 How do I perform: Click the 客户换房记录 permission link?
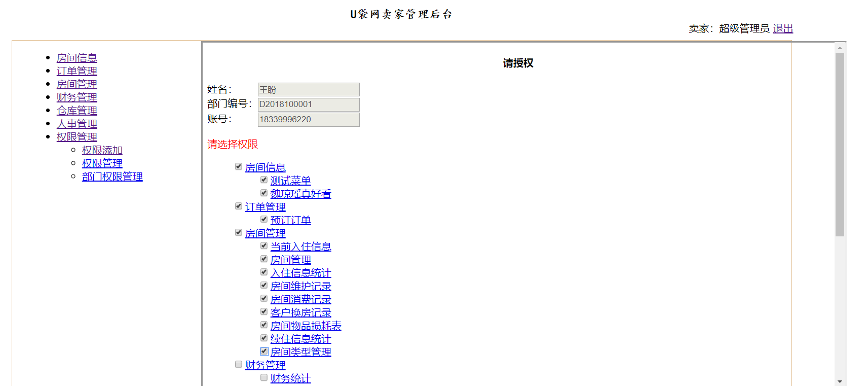(x=300, y=312)
